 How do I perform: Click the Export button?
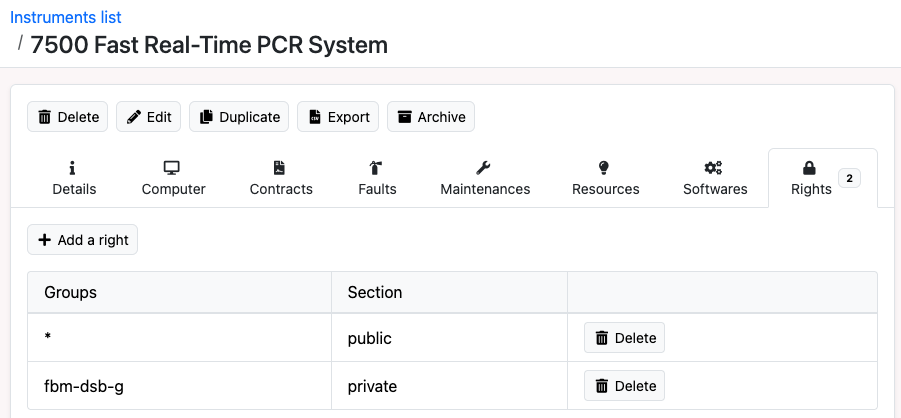pos(338,117)
